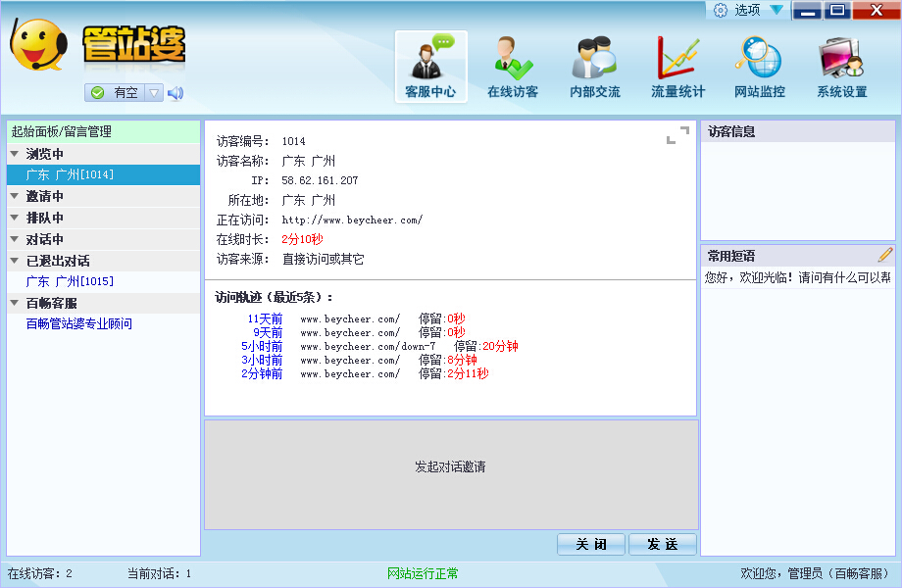Collapse the 百畅客服 group

(x=15, y=303)
